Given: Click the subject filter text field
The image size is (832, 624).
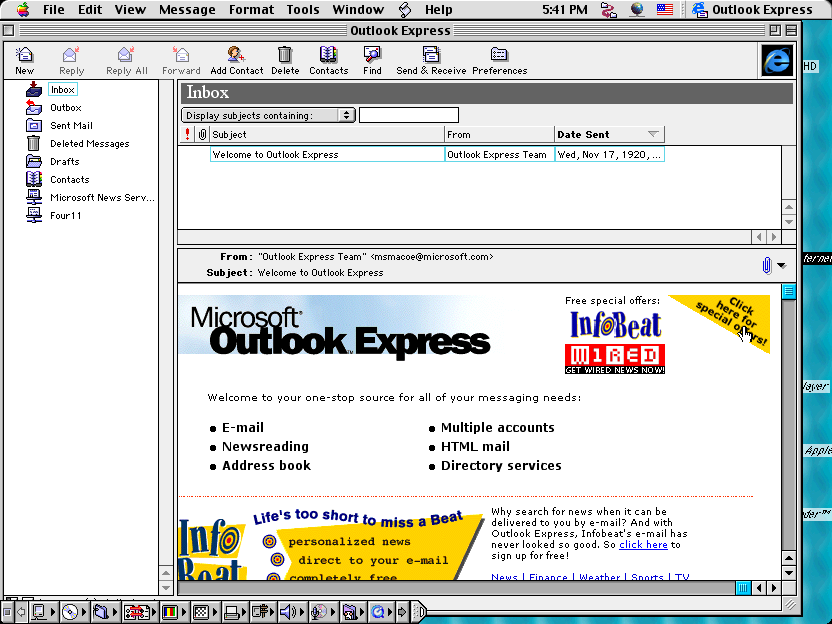Looking at the screenshot, I should [x=409, y=115].
